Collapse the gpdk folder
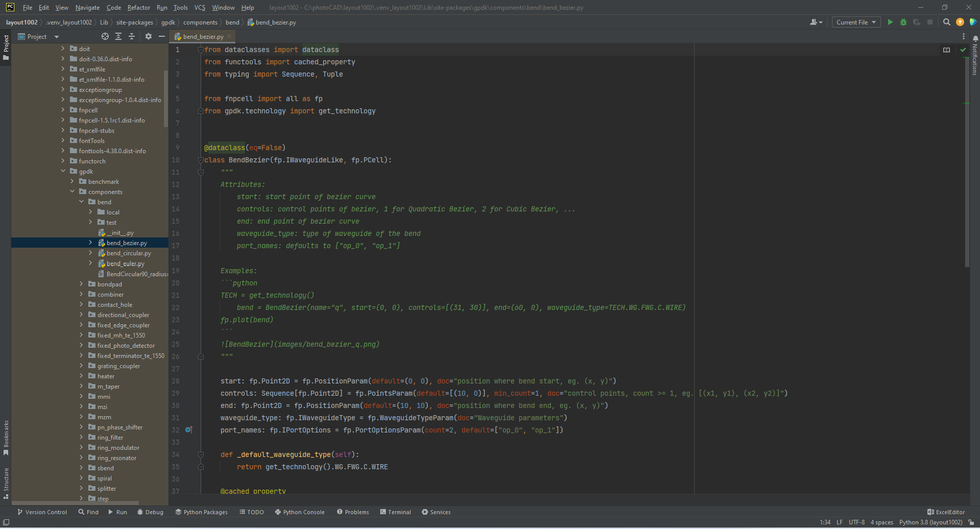This screenshot has height=529, width=980. coord(63,171)
